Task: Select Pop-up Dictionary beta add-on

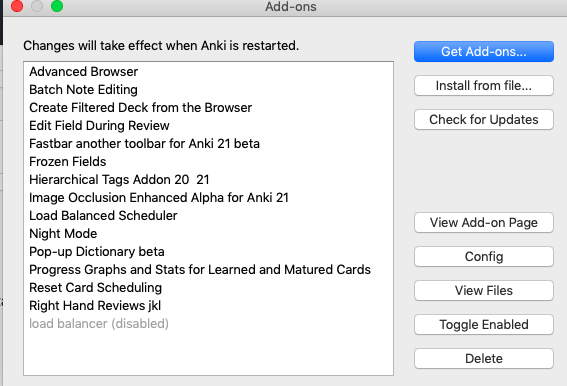Action: (208, 251)
